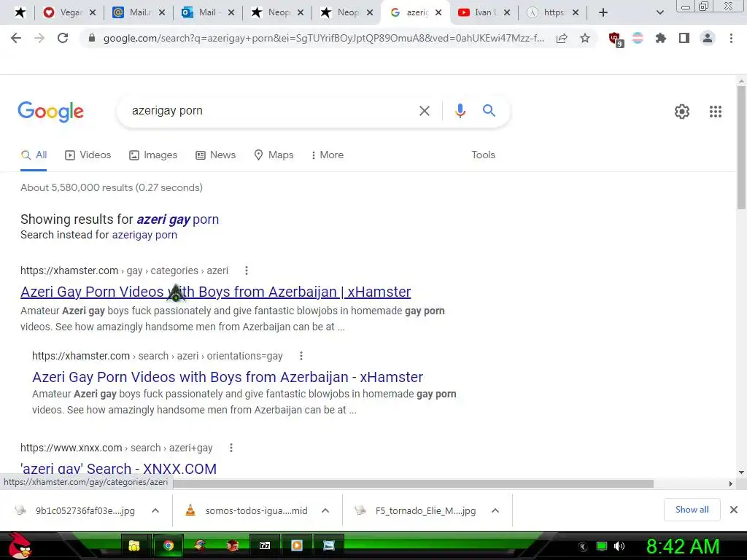Click the striped flag extension icon
Screen dimensions: 747x560
pos(638,38)
